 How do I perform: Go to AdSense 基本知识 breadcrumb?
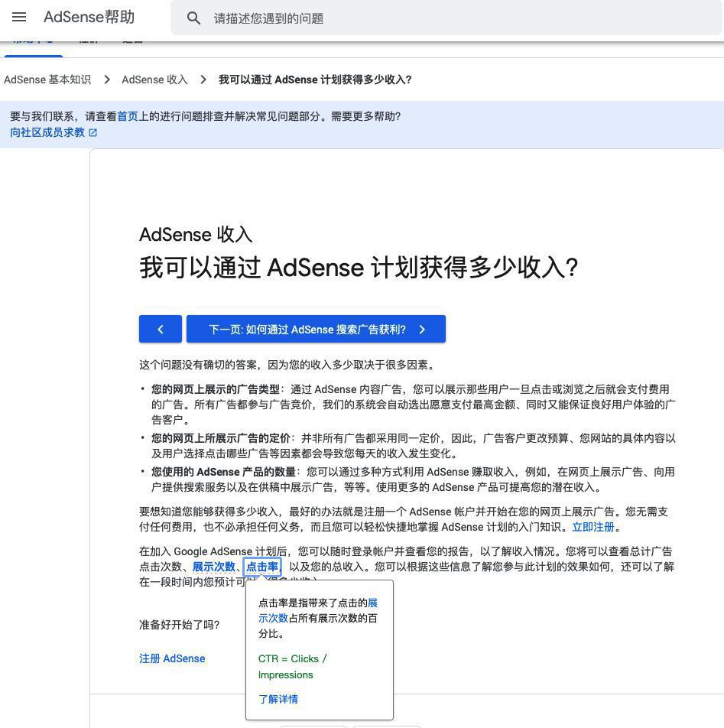47,80
